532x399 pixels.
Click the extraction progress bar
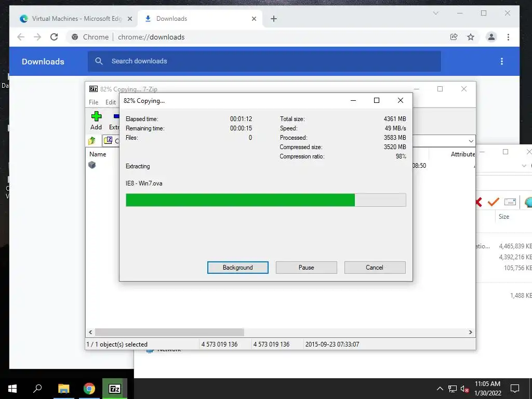point(265,200)
